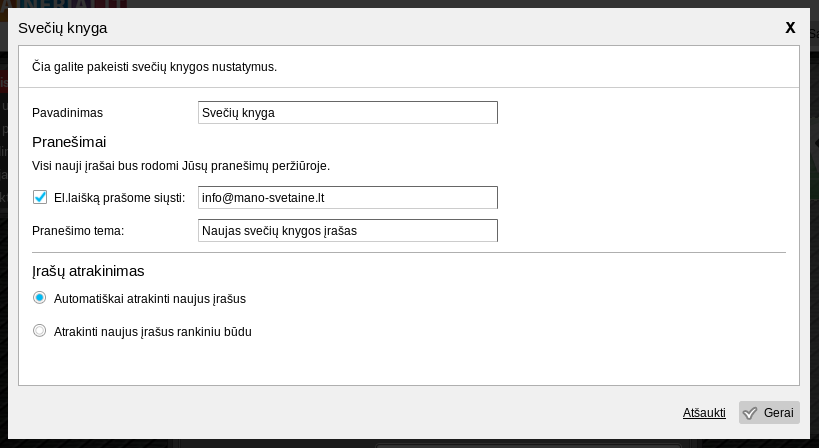819x448 pixels.
Task: Click the 'Visi nauji įrašai' info text
Action: point(180,166)
